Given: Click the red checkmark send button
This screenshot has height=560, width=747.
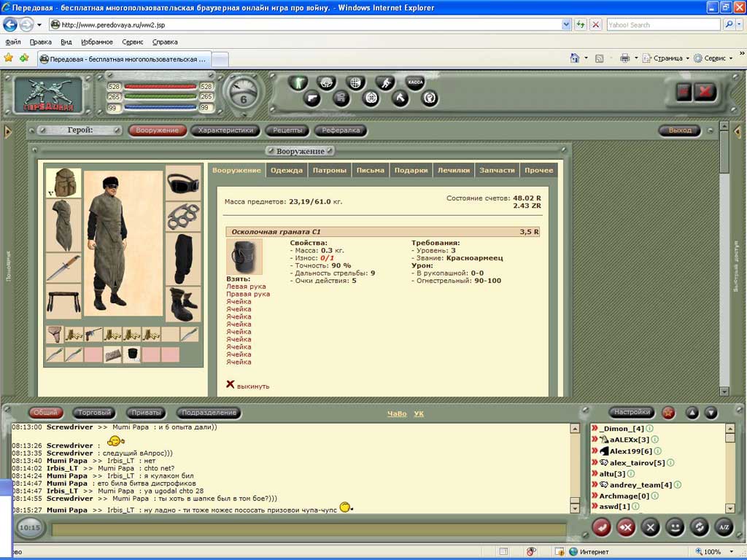Looking at the screenshot, I should click(x=601, y=527).
